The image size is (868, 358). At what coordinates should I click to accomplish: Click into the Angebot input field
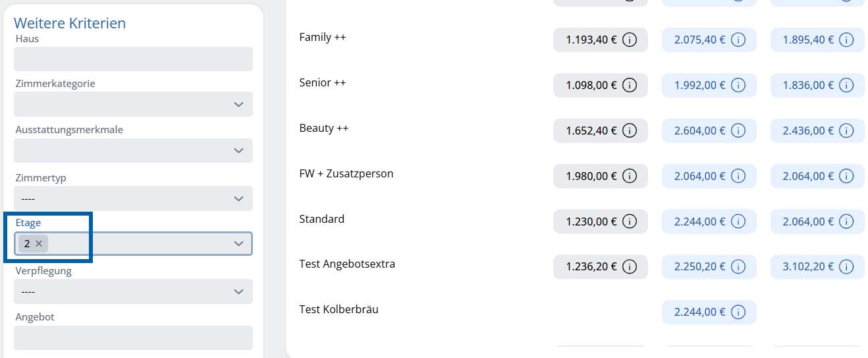(133, 338)
